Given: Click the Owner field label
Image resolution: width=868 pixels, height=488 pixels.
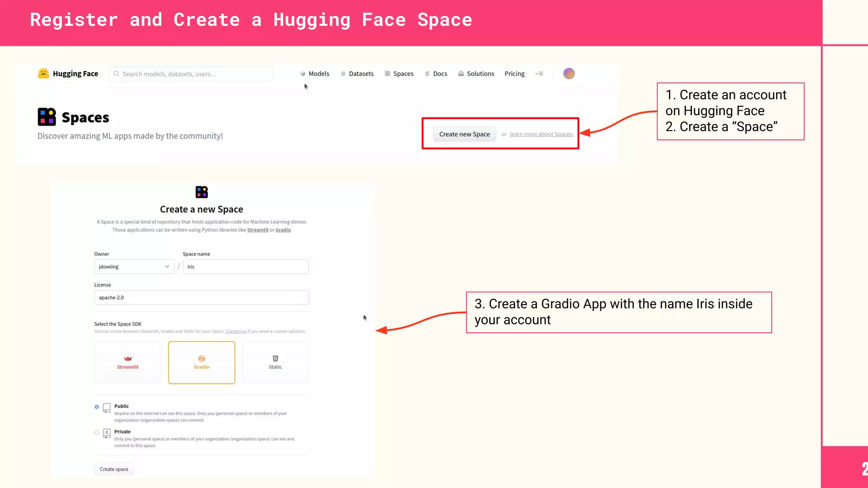Looking at the screenshot, I should pos(102,254).
